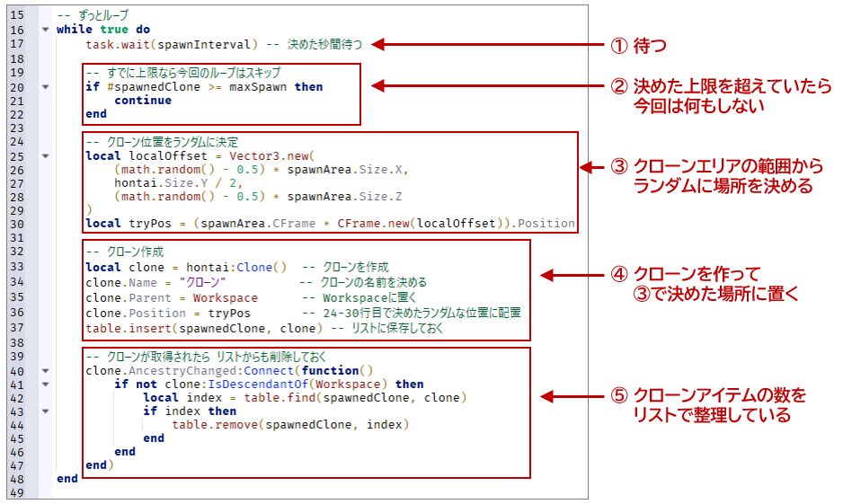Viewport: 843px width, 504px height.
Task: Click the maxSpawn variable on line 20
Action: [x=258, y=87]
